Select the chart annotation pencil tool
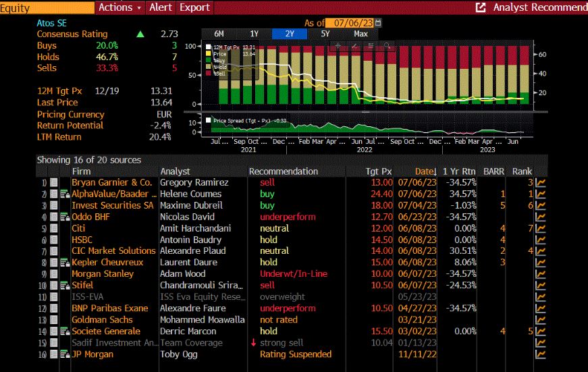The width and height of the screenshot is (588, 372). coord(354,46)
